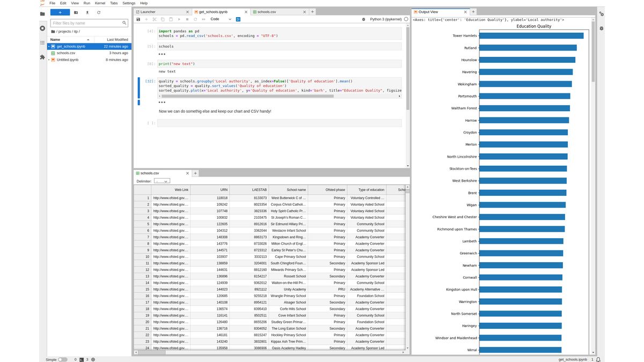This screenshot has height=362, width=644.
Task: Run the current cell with the play icon
Action: point(179,19)
